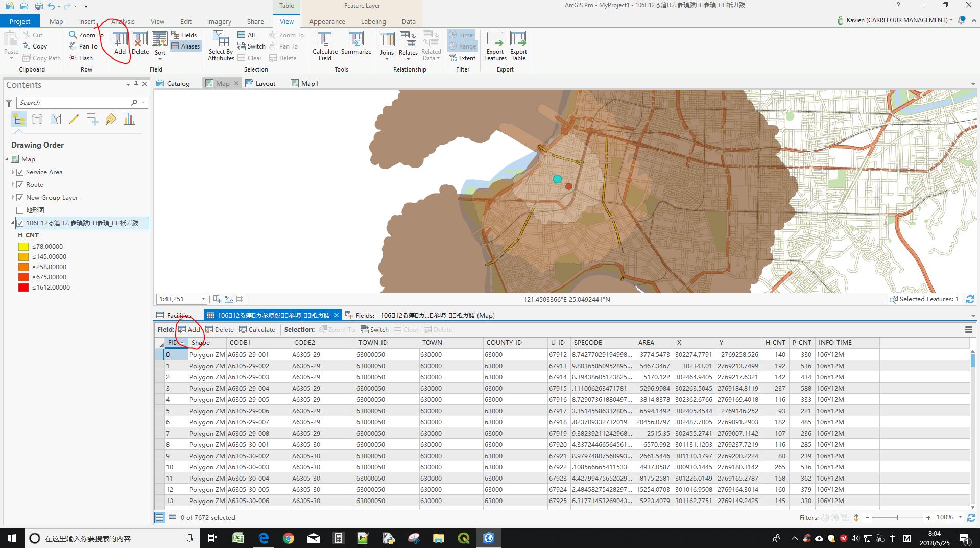
Task: Click Switch in the table Selection toolbar
Action: (374, 329)
